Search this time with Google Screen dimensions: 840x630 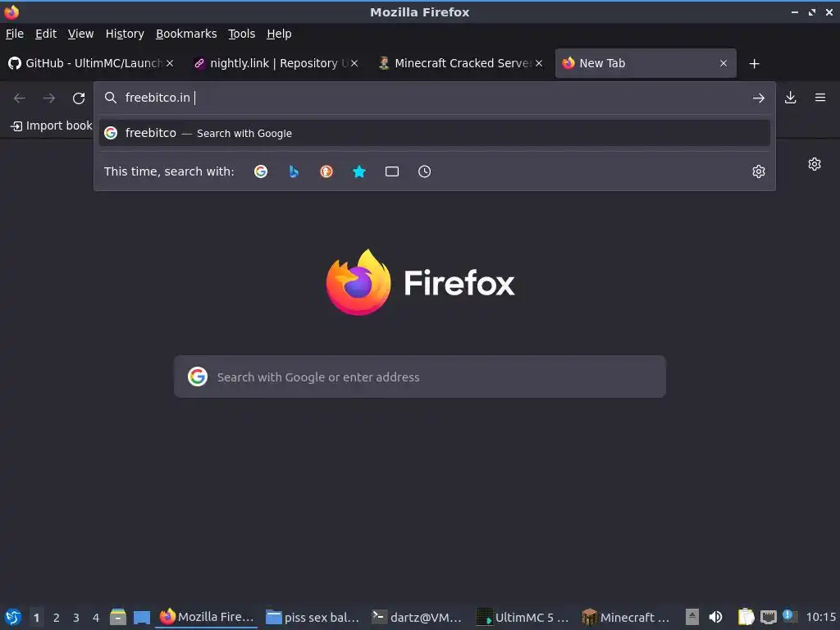[261, 171]
